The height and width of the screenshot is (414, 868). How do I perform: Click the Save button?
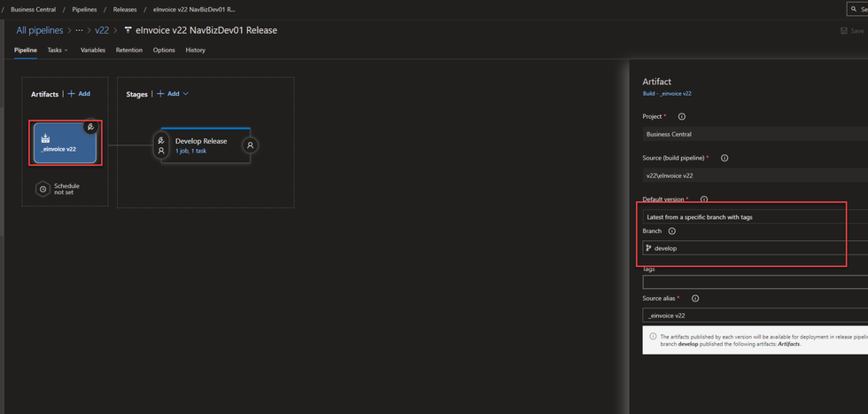click(x=852, y=31)
